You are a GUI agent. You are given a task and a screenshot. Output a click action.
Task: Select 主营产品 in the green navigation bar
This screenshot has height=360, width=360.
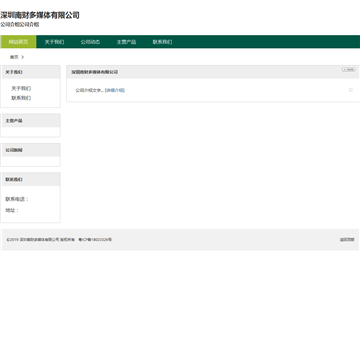[x=126, y=42]
